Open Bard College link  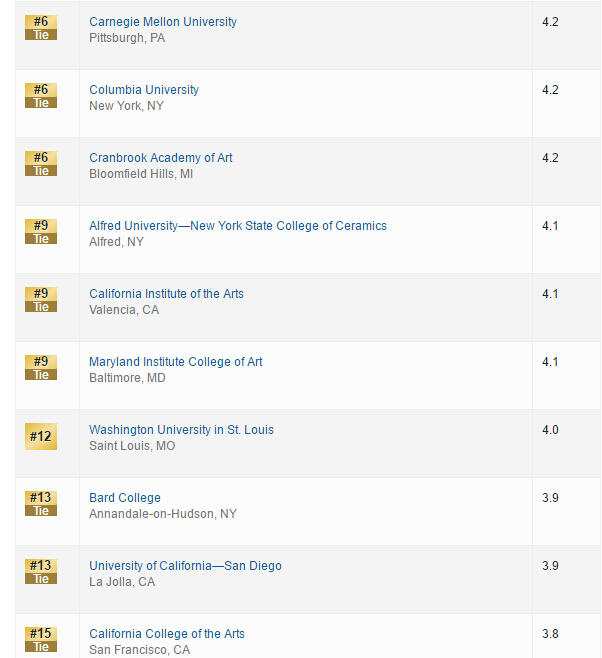point(125,498)
